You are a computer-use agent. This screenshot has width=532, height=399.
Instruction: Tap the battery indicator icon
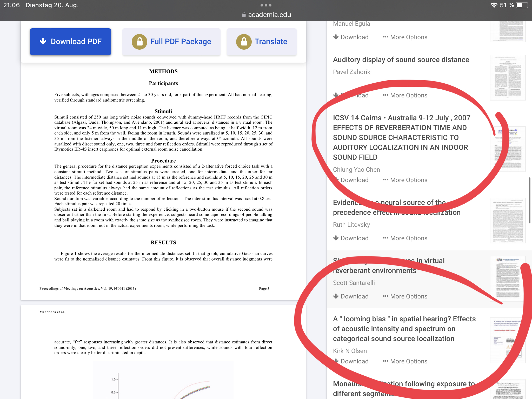tap(522, 5)
